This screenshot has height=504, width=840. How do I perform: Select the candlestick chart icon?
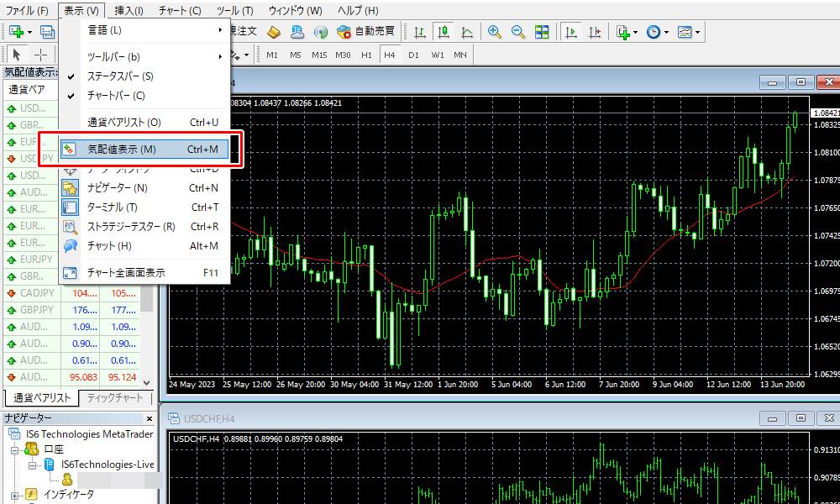[x=444, y=32]
